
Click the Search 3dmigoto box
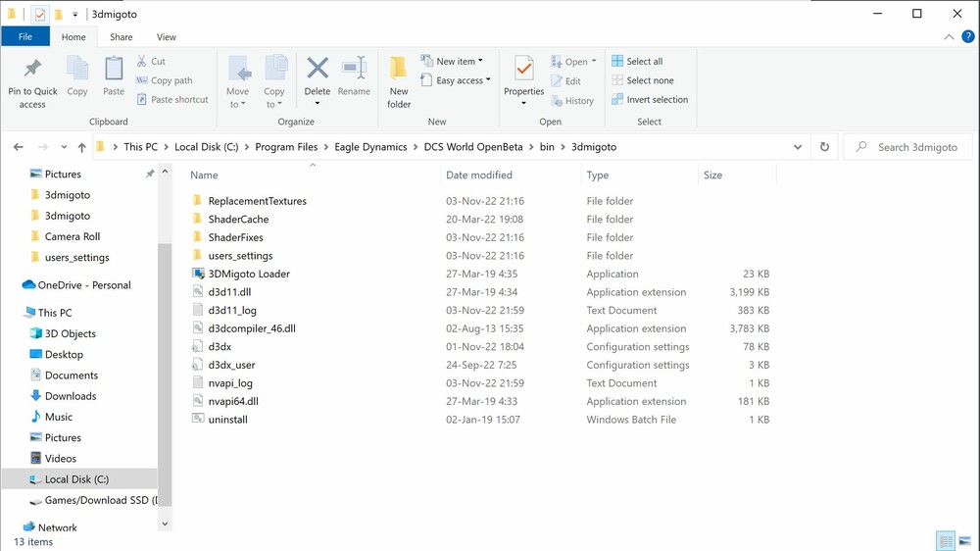(907, 147)
